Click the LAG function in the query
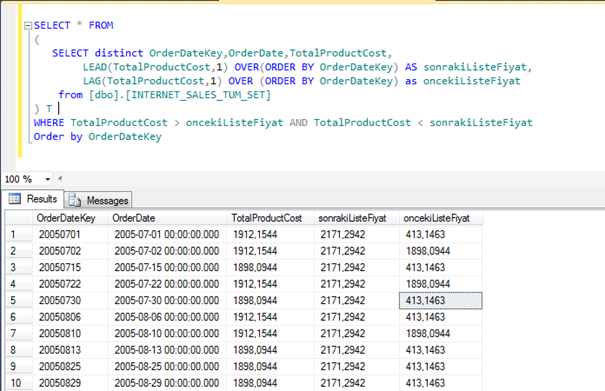Screen dimensions: 605x391 click(92, 81)
